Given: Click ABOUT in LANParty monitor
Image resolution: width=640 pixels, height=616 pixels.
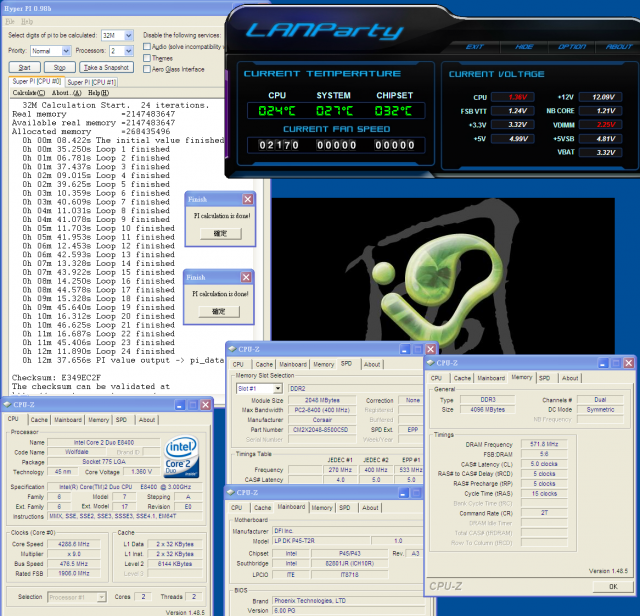Looking at the screenshot, I should tap(619, 47).
